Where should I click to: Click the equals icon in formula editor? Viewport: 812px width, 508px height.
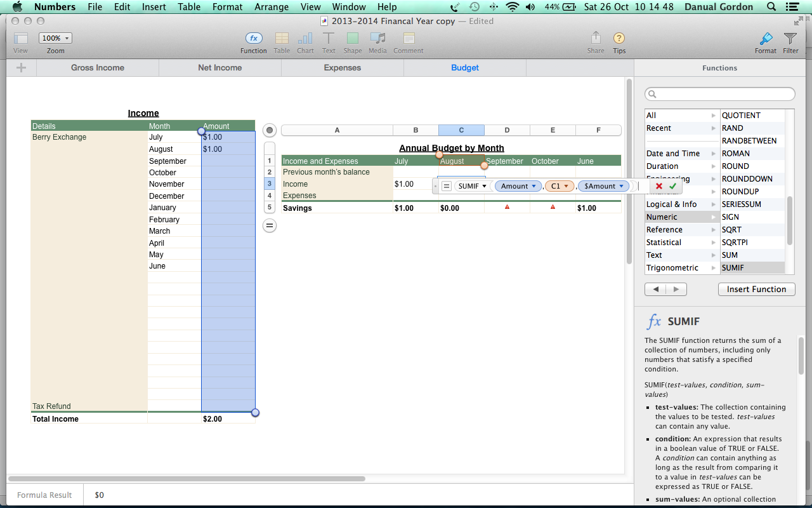tap(447, 186)
